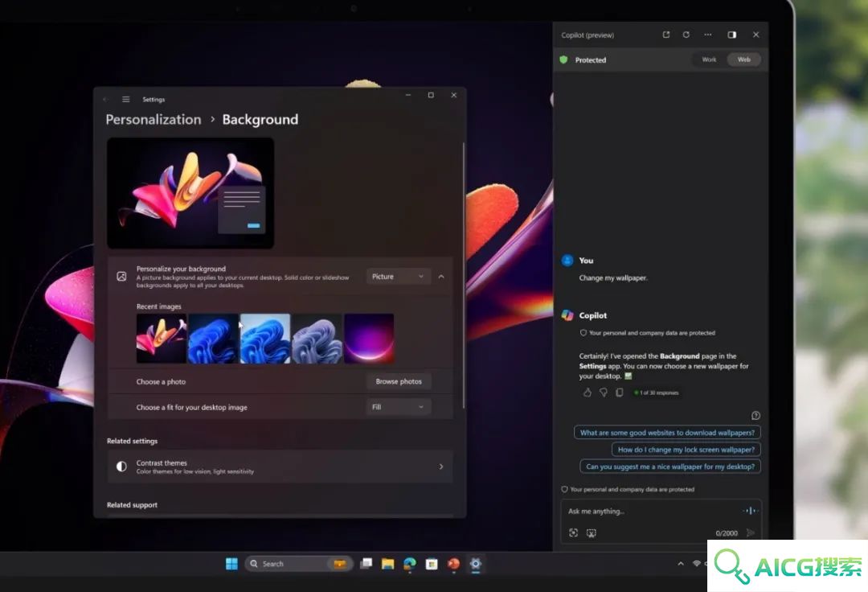Open the Copilot suggestions help icon
Screen dimensions: 868x592
coord(755,415)
